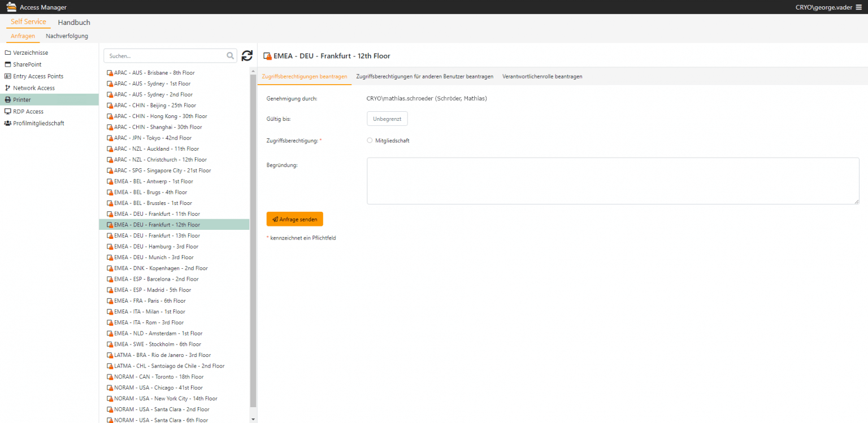Screen dimensions: 868x423
Task: Click the Anfrage senden button
Action: pos(294,219)
